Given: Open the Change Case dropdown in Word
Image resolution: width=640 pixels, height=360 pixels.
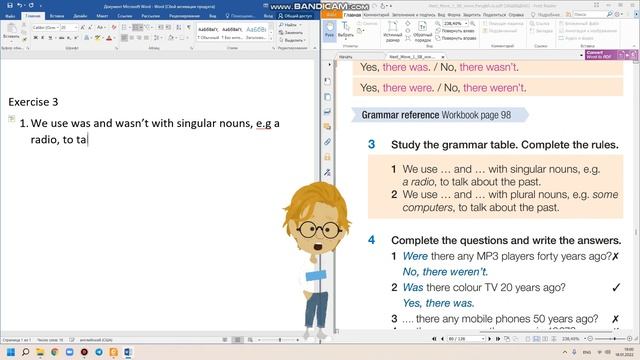Looking at the screenshot, I should [x=100, y=27].
